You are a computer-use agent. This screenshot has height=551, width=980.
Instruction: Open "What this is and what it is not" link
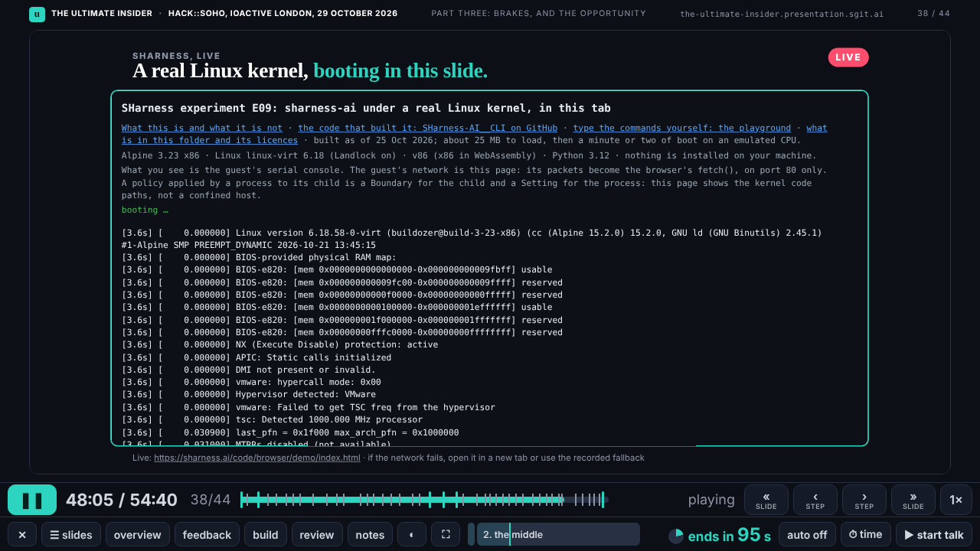[202, 128]
